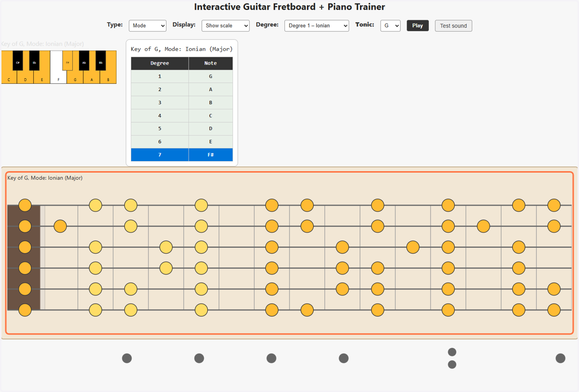This screenshot has height=392, width=579.
Task: Click the twelfth-fret dot on the top string
Action: coord(448,205)
